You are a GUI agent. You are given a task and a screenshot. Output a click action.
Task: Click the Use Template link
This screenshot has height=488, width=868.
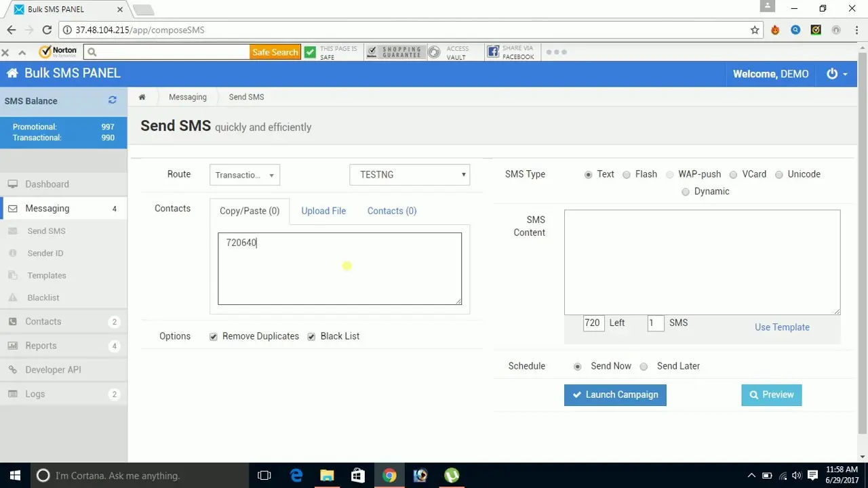pos(782,327)
